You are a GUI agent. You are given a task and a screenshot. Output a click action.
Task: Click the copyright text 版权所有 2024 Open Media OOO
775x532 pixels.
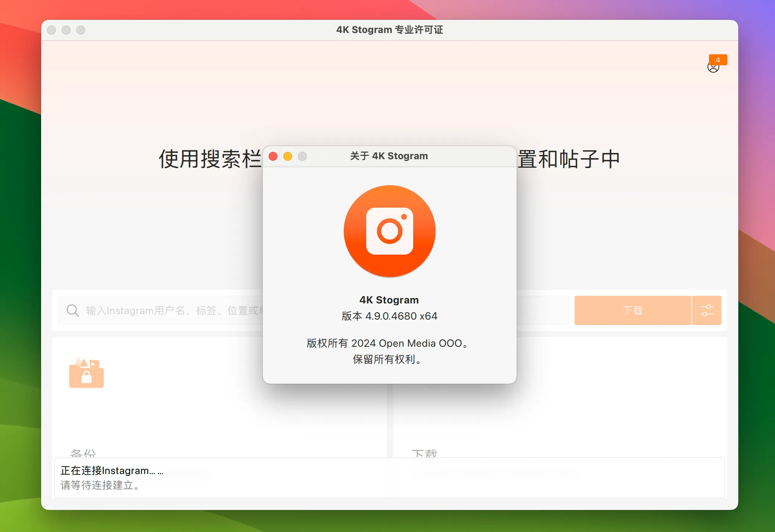(387, 343)
